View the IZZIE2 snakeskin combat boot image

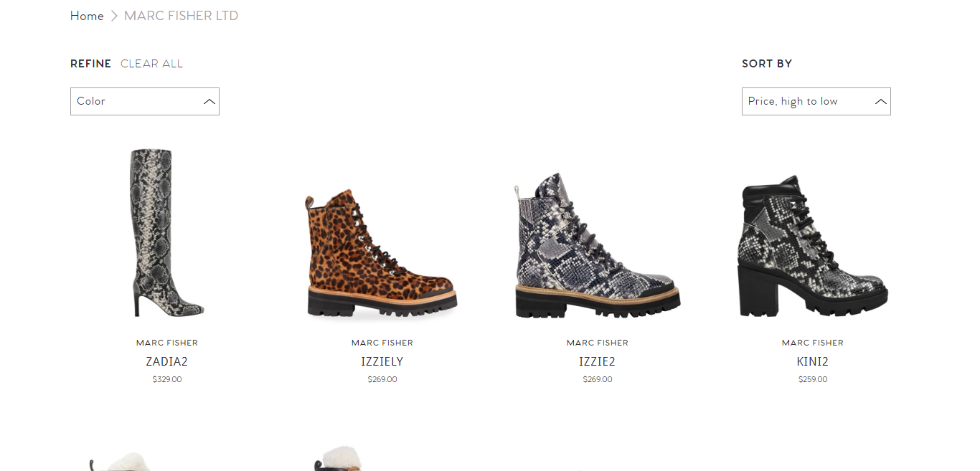click(597, 245)
